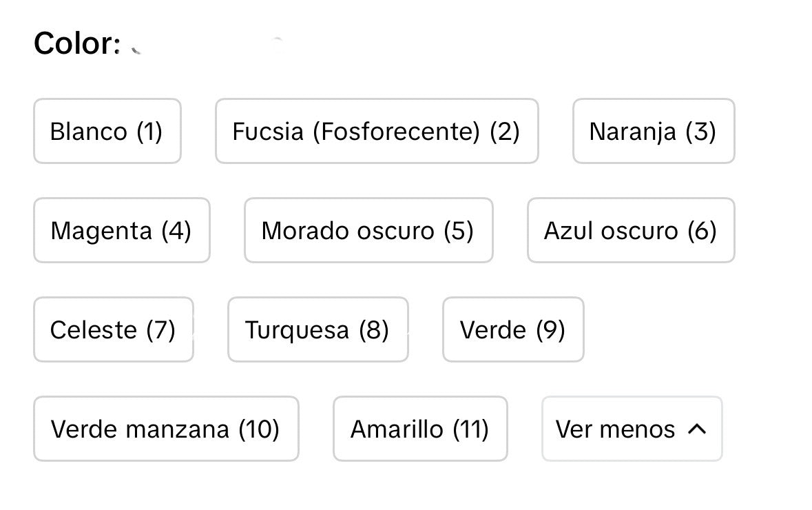Image resolution: width=812 pixels, height=510 pixels.
Task: Pick the Naranja (3) color chip
Action: [x=653, y=131]
